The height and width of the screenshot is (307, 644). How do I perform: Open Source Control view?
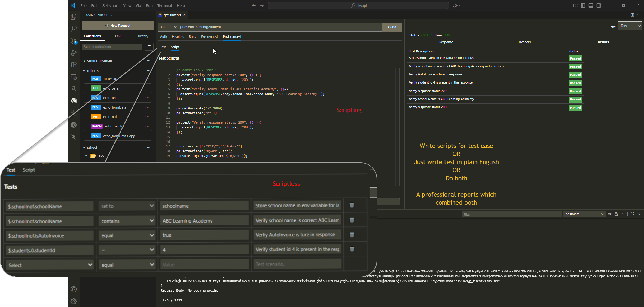click(x=74, y=41)
